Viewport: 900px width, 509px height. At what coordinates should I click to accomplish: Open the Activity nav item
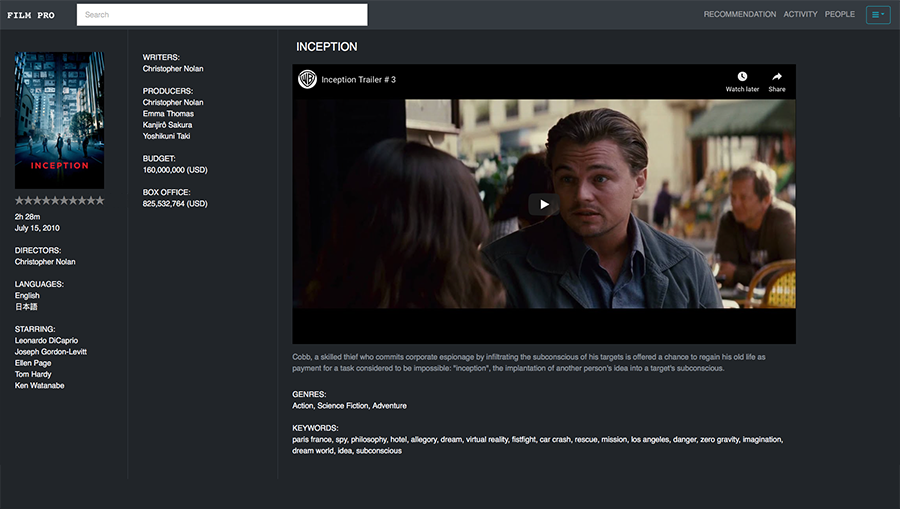pyautogui.click(x=800, y=14)
